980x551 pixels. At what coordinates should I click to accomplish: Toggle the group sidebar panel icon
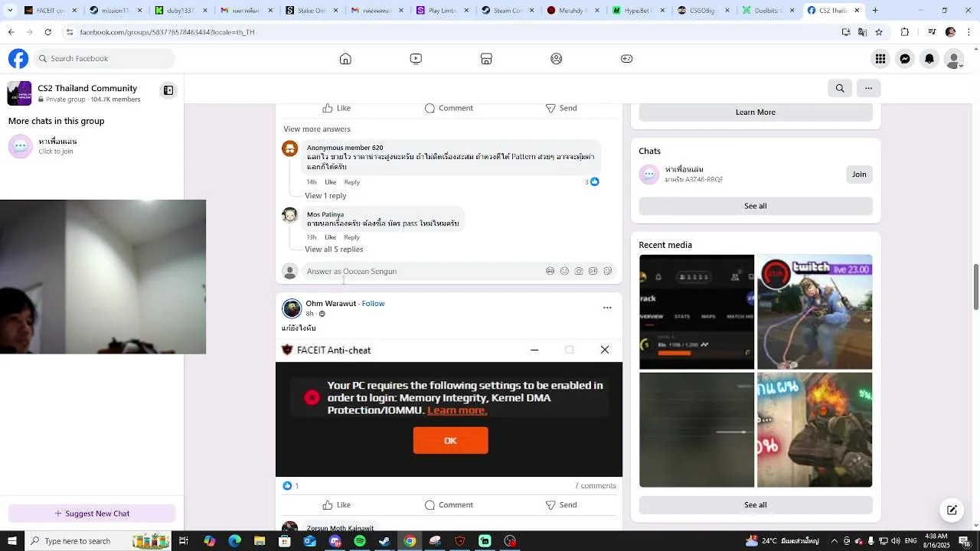tap(168, 90)
